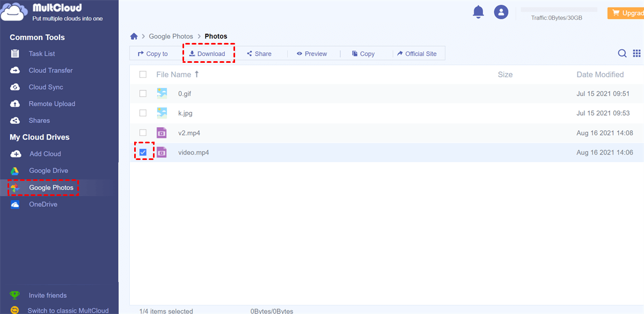This screenshot has height=314, width=644.
Task: Click the Google Photos pinwheel icon
Action: (16, 187)
